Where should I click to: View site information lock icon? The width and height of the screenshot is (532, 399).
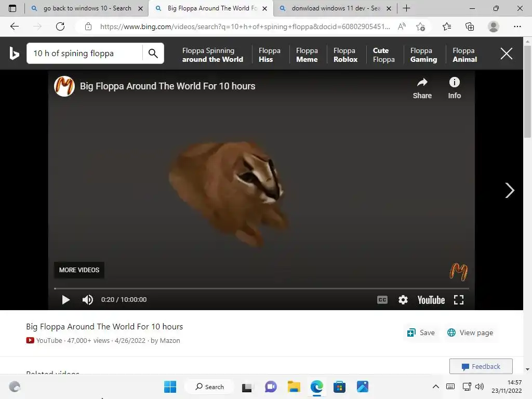(x=88, y=26)
